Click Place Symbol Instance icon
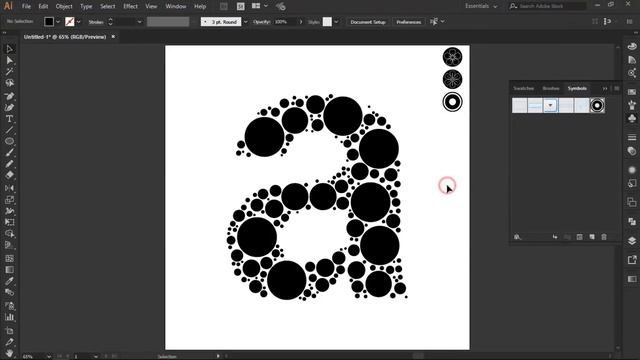The height and width of the screenshot is (360, 640). pos(555,237)
